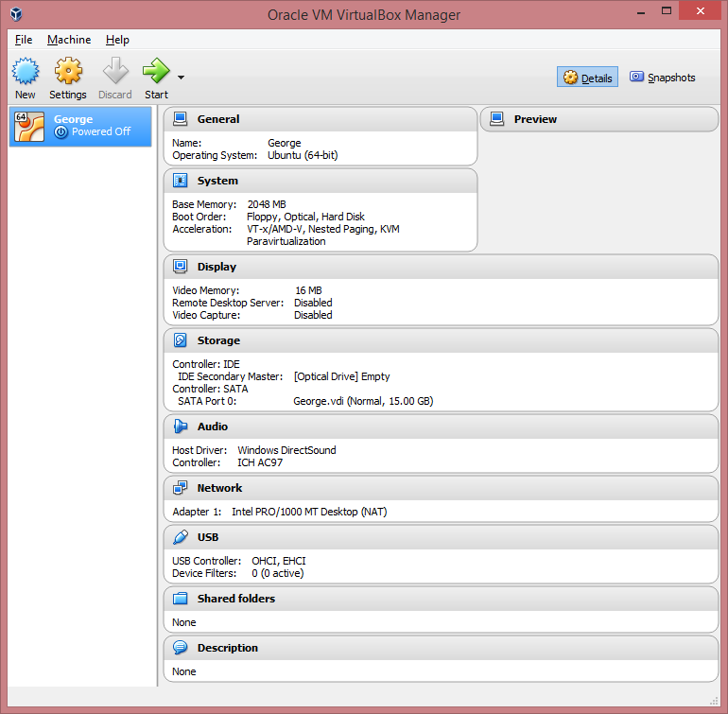Click the Description speech bubble icon

[x=181, y=648]
